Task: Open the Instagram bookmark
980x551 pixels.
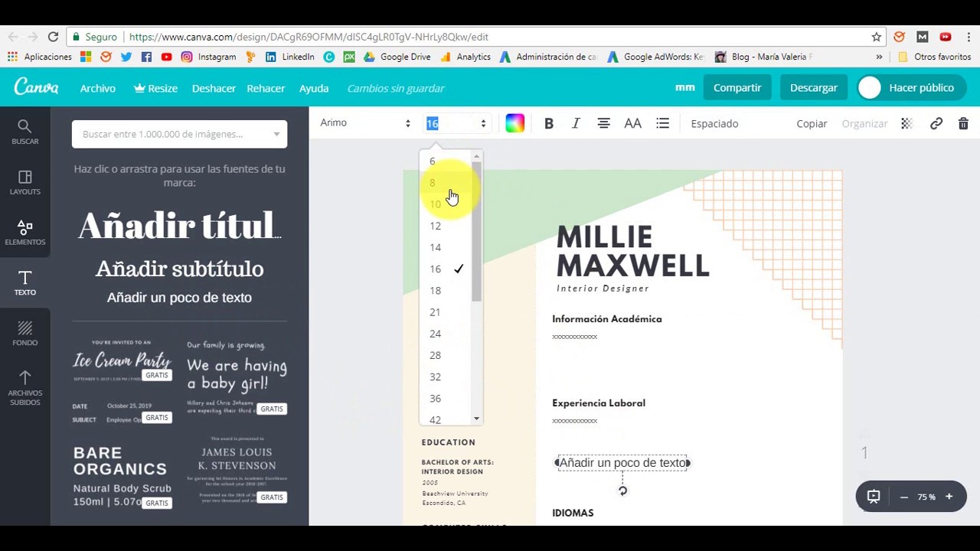Action: click(209, 57)
